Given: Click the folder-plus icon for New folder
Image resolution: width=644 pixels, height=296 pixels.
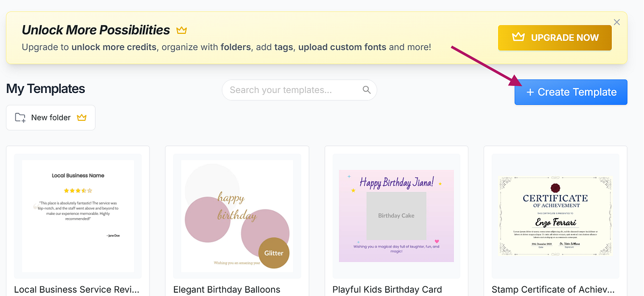Looking at the screenshot, I should tap(20, 118).
